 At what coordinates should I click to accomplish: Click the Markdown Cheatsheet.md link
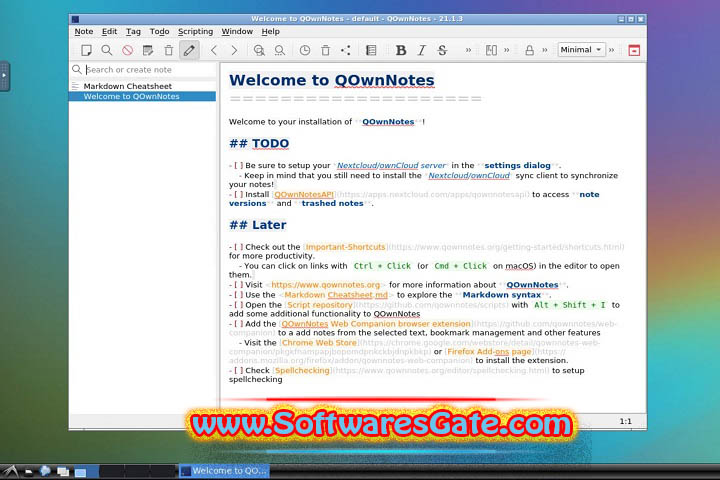point(336,295)
